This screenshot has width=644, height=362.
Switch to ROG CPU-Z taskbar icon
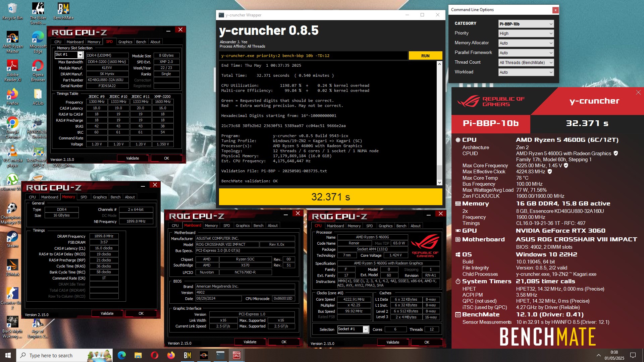pos(236,355)
